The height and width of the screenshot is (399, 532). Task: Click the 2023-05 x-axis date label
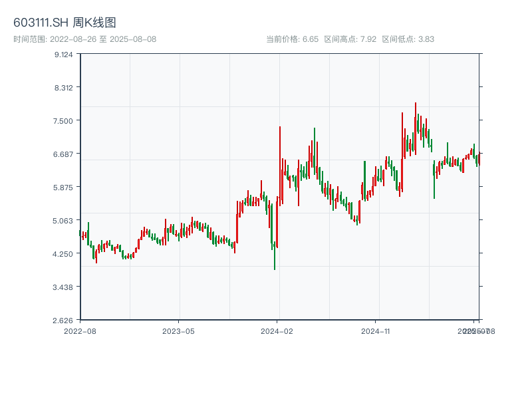pyautogui.click(x=178, y=331)
